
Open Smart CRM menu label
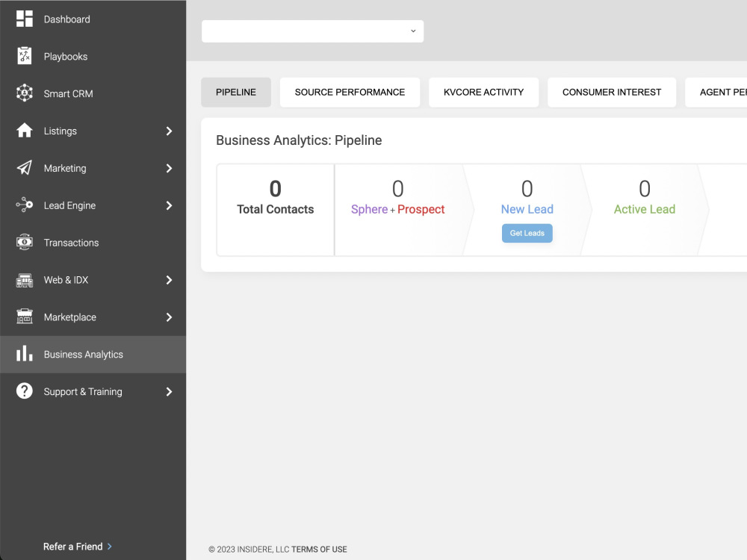tap(68, 94)
